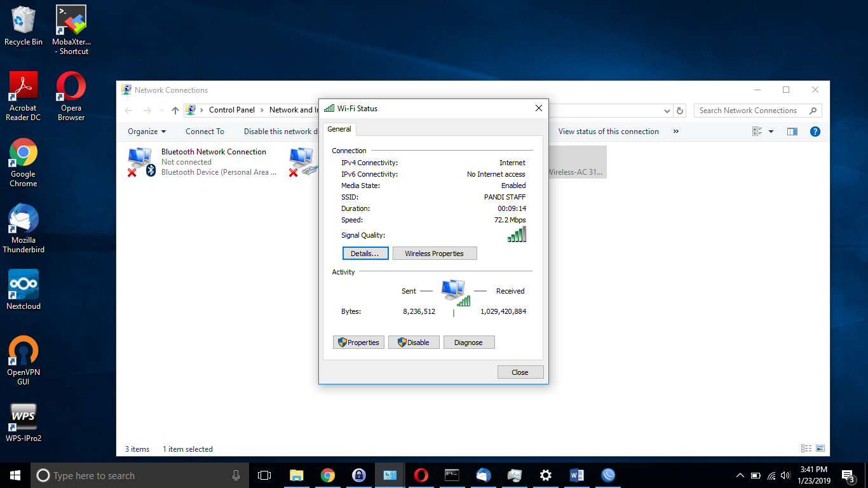Run Diagnose on the Wi-Fi connection
This screenshot has height=488, width=868.
(x=468, y=342)
